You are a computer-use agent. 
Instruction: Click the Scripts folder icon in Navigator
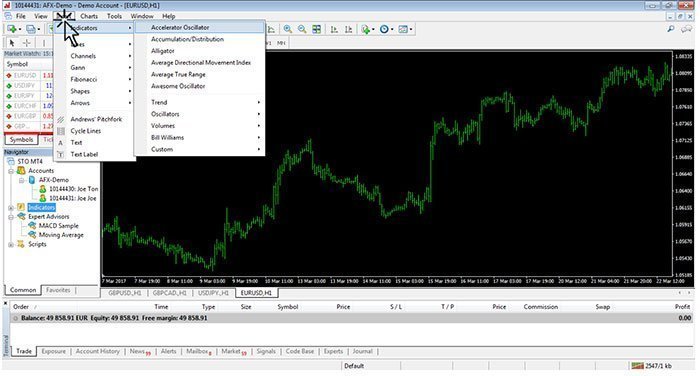tap(21, 244)
